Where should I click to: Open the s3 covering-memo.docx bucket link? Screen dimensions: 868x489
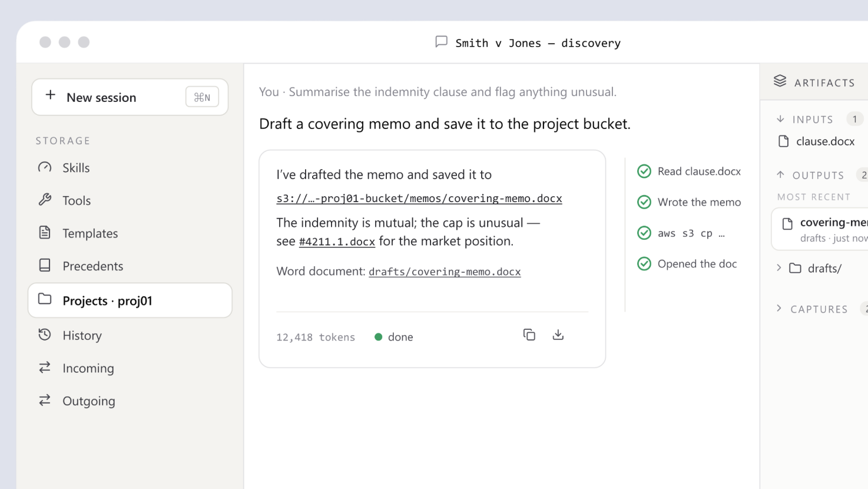click(419, 199)
